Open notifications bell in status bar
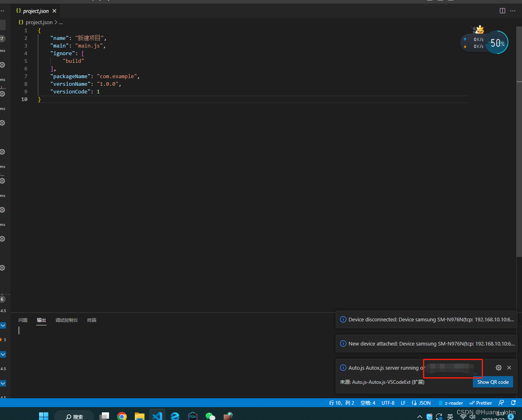Viewport: 522px width, 420px height. (x=513, y=403)
